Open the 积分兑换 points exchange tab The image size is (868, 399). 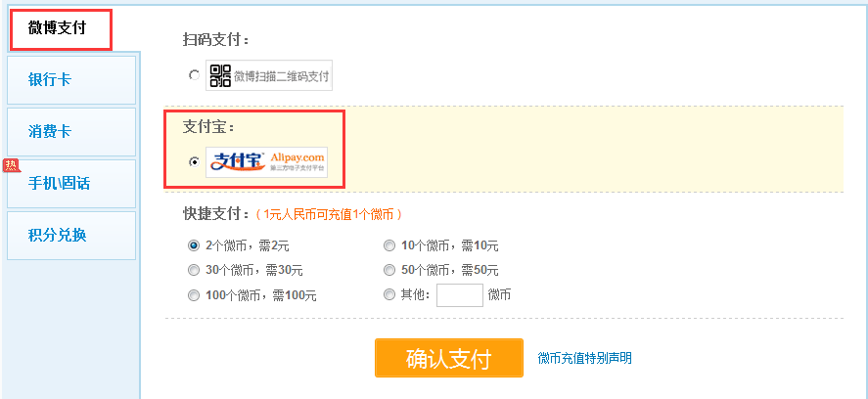(71, 236)
